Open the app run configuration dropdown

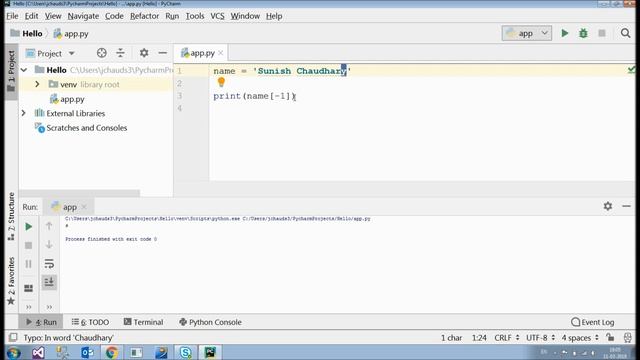pyautogui.click(x=527, y=33)
